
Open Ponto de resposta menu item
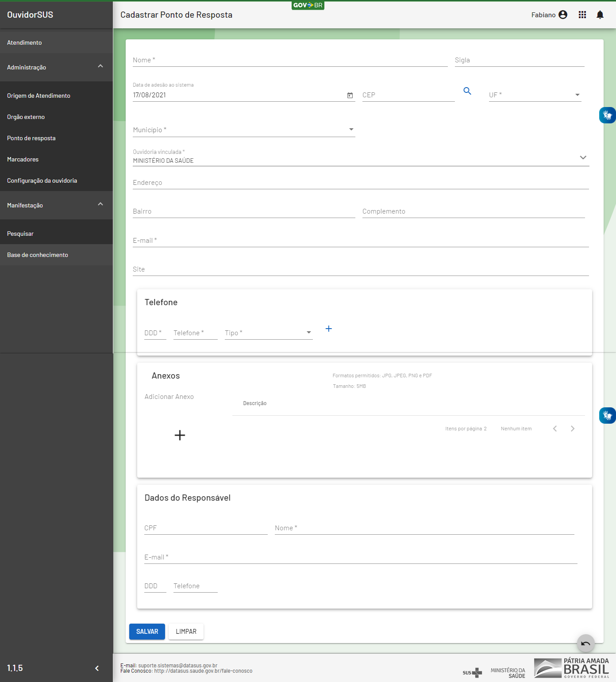coord(31,138)
